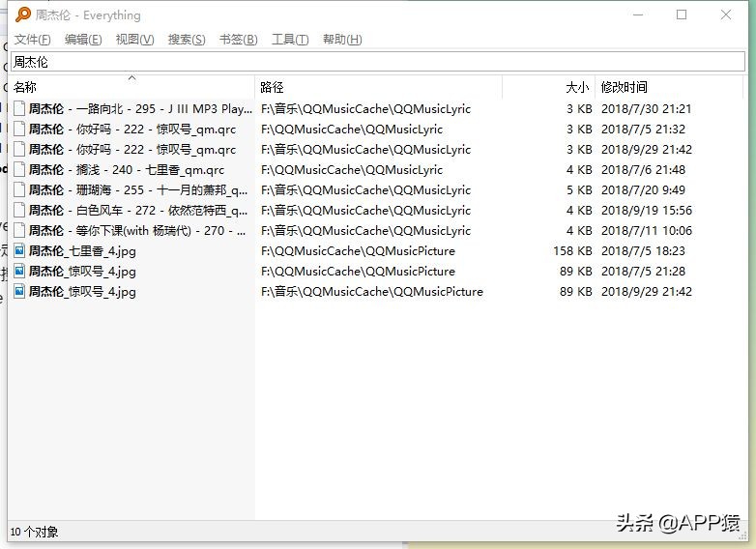Click image icon of 周杰伦_七里香_4.jpg
The height and width of the screenshot is (549, 756).
point(19,250)
